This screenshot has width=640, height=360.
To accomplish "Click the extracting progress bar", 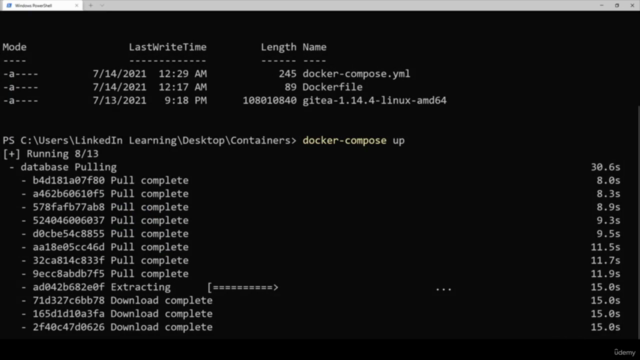I will (243, 287).
